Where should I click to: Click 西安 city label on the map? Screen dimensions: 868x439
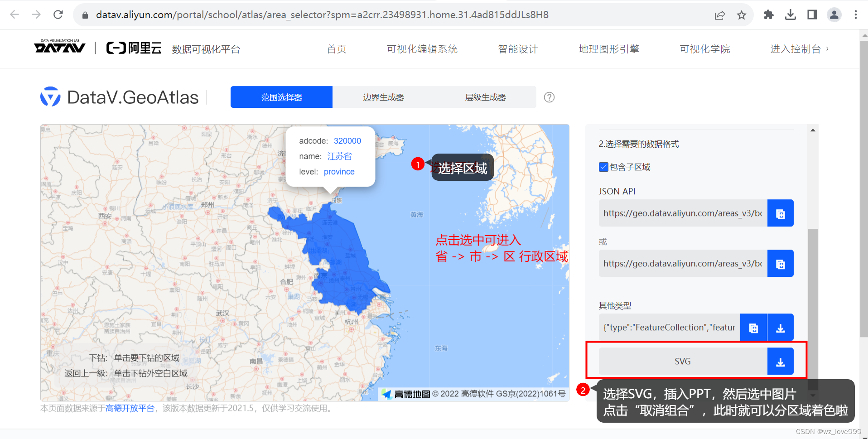pyautogui.click(x=105, y=216)
